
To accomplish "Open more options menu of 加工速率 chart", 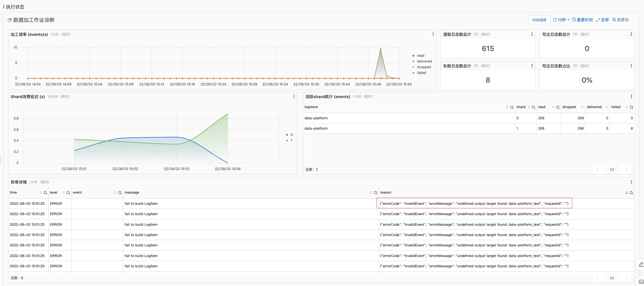I will click(433, 34).
